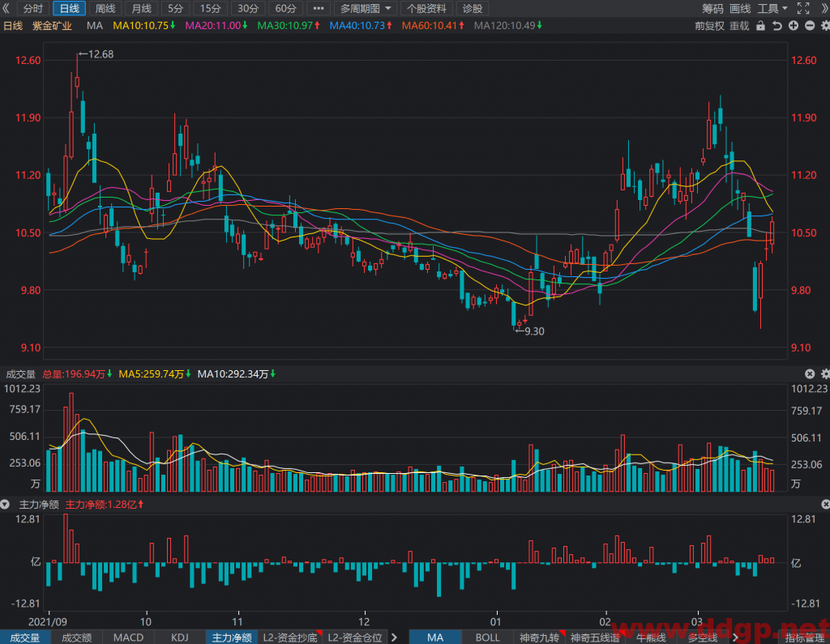Click 画线 drawing tools button
This screenshot has width=830, height=644.
[740, 8]
